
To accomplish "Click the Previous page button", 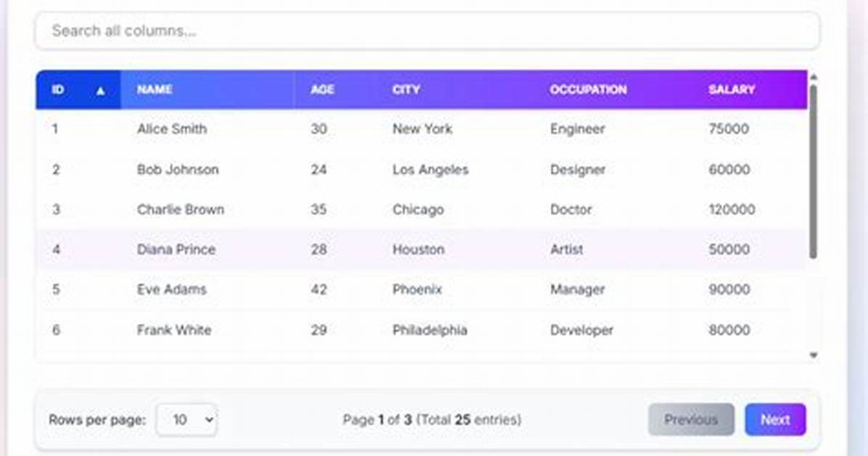I will click(x=692, y=420).
